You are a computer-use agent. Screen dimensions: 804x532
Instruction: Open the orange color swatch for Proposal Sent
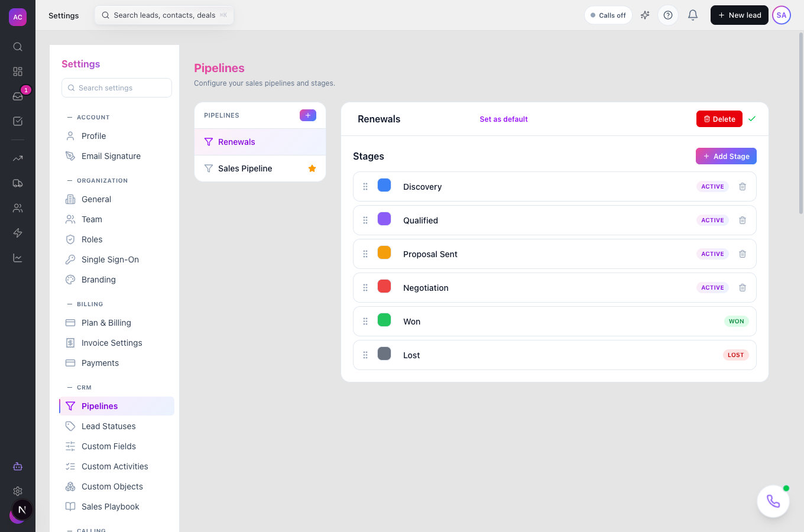point(384,252)
